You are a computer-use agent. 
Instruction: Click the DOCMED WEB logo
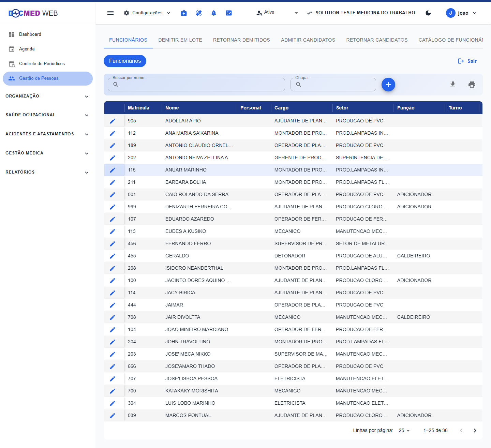[33, 13]
